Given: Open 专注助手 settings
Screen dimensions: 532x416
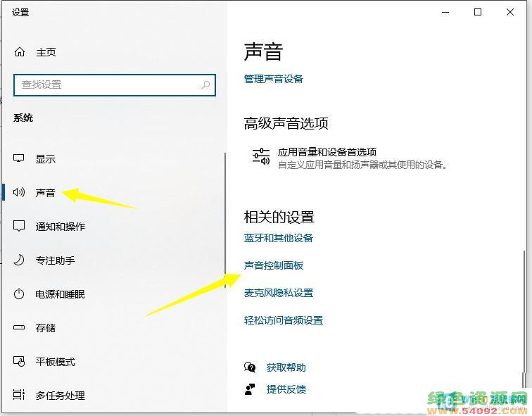Looking at the screenshot, I should pos(56,260).
